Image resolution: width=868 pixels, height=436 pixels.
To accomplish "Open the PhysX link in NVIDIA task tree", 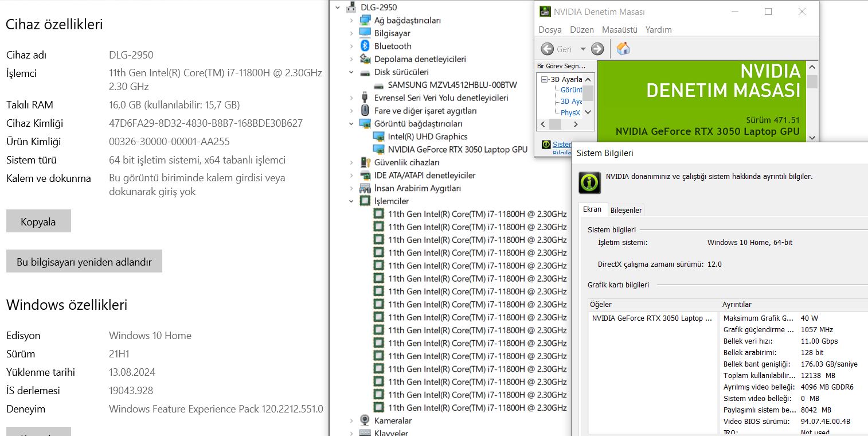I will [570, 112].
